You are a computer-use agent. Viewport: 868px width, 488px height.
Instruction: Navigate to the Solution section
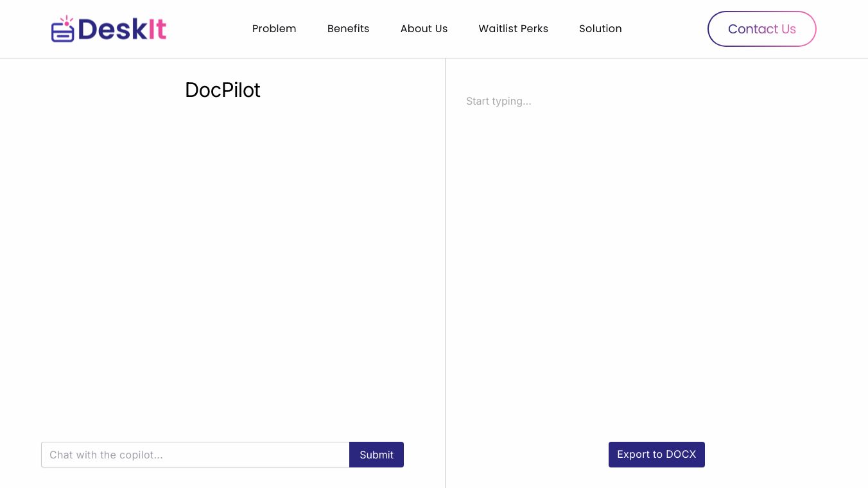pyautogui.click(x=600, y=29)
